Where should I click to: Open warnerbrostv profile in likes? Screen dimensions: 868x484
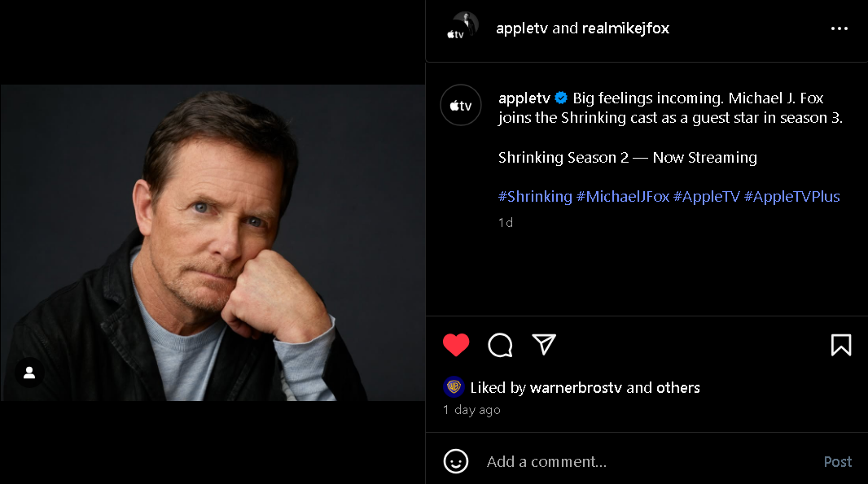tap(576, 388)
